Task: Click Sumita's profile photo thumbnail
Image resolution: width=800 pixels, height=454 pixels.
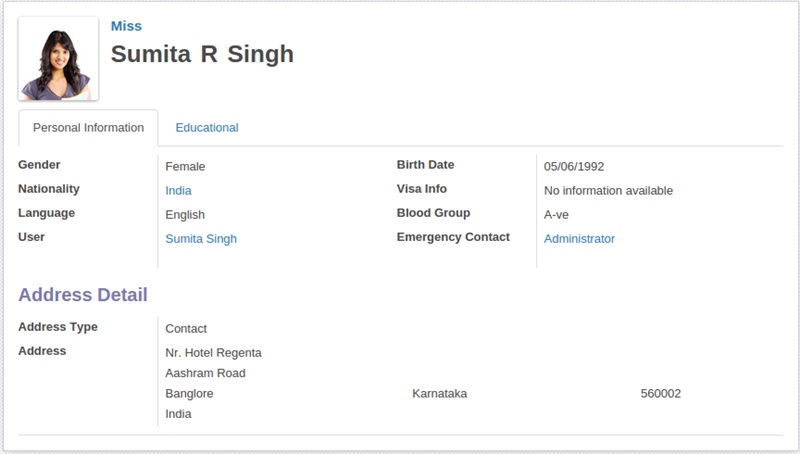Action: point(58,58)
